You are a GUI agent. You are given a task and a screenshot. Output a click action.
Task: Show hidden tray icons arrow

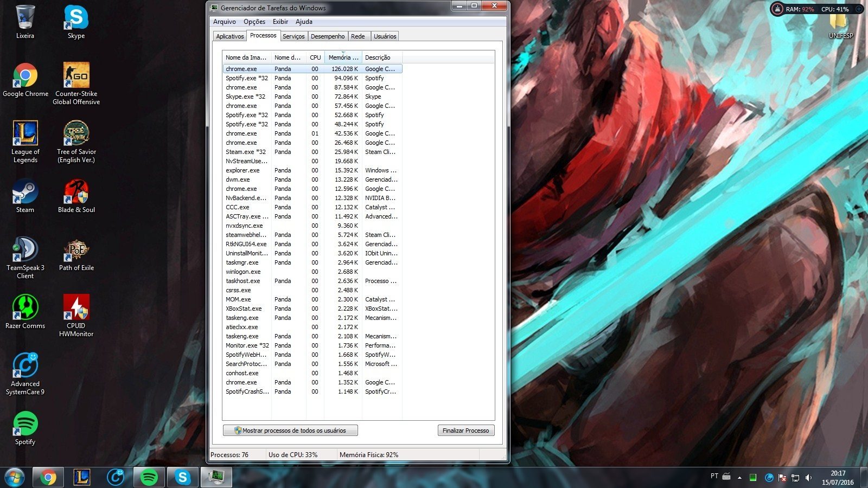click(x=739, y=478)
